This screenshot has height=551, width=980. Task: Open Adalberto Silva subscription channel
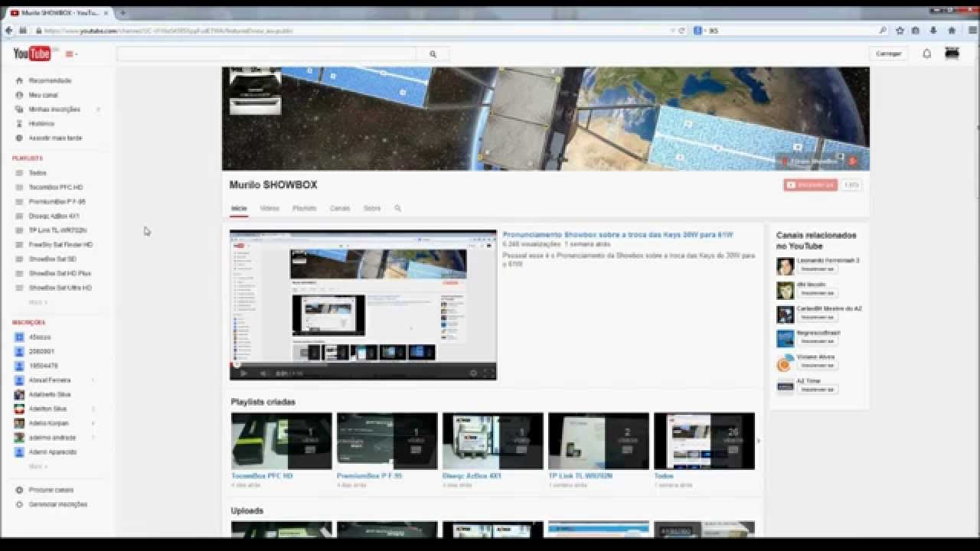50,394
